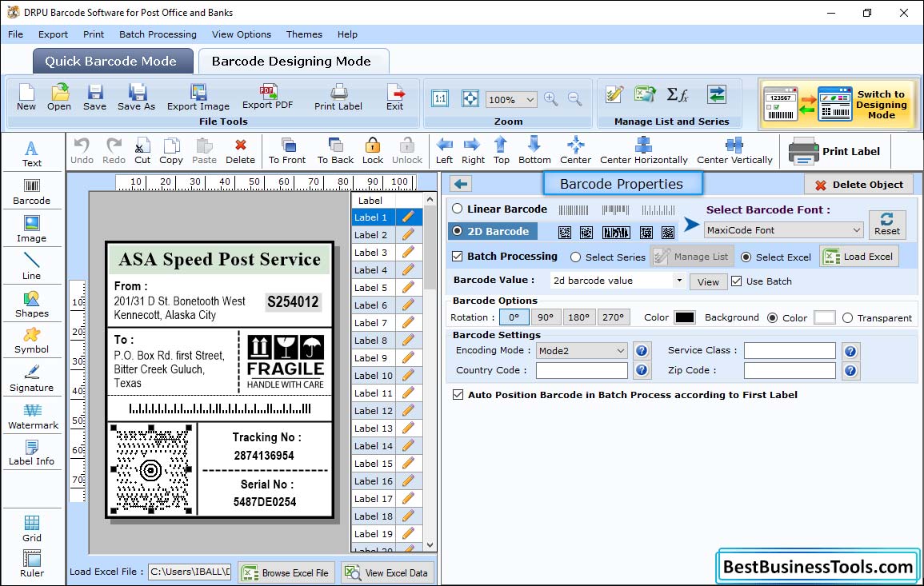Click the Load Excel button
The width and height of the screenshot is (924, 586).
[858, 257]
